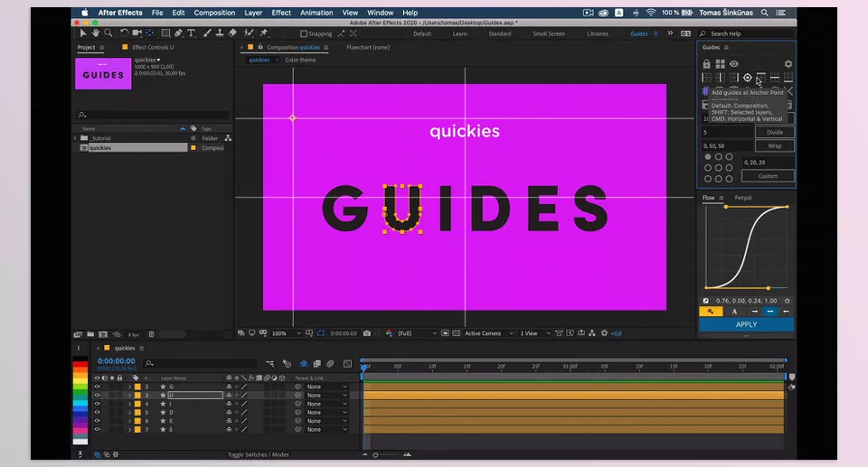Click the lock guides icon in Guides panel
The width and height of the screenshot is (868, 467).
point(706,64)
